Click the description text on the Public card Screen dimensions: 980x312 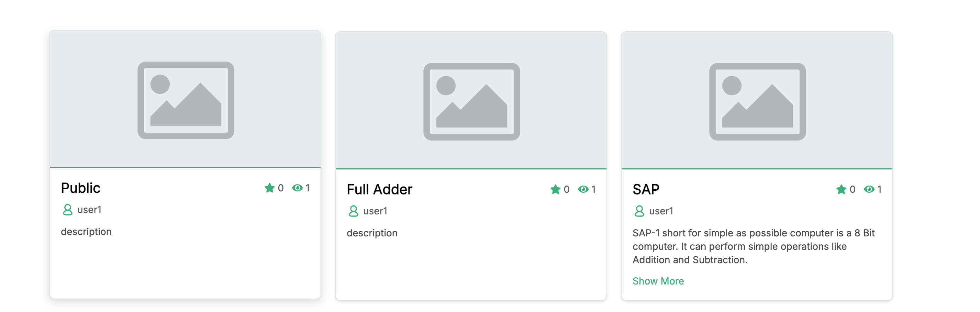click(x=86, y=231)
